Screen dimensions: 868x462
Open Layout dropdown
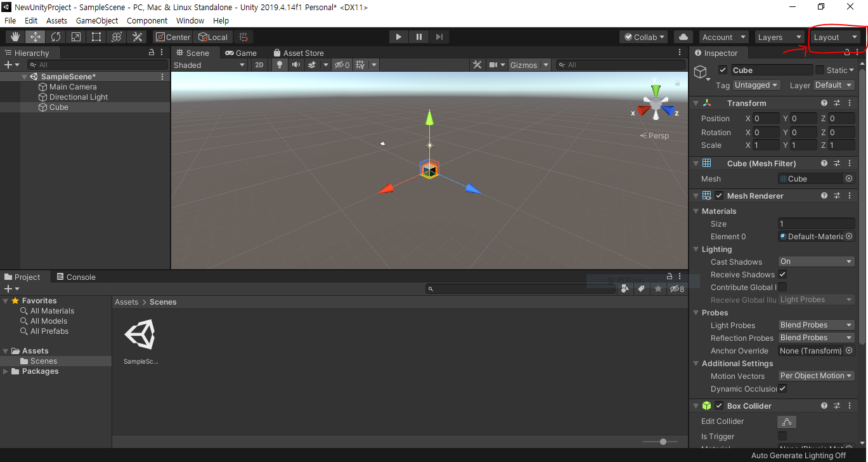(835, 37)
